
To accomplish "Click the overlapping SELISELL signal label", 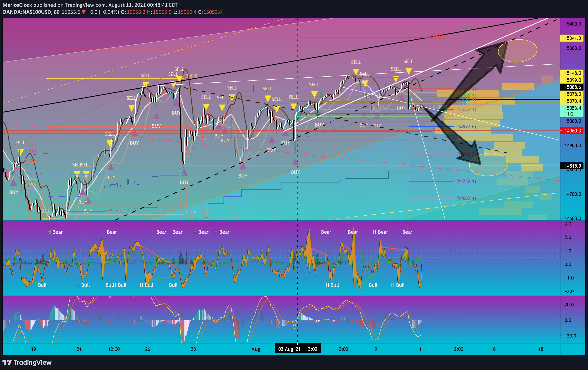I will pos(81,165).
